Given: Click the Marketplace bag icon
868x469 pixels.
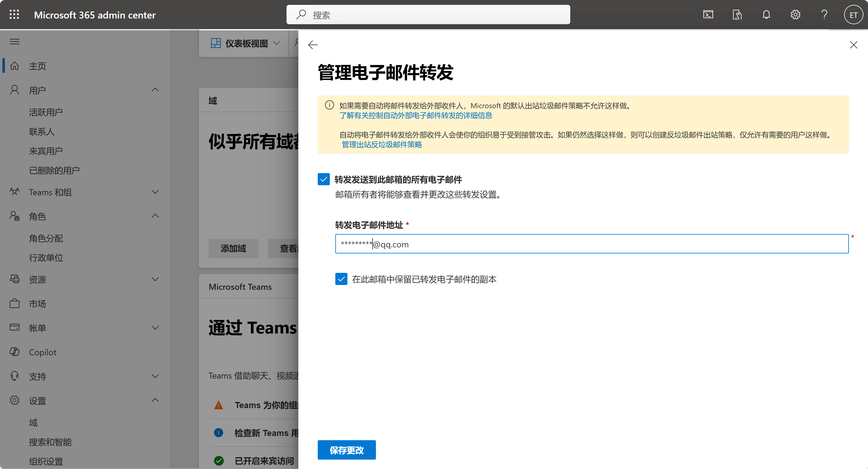Looking at the screenshot, I should tap(15, 303).
